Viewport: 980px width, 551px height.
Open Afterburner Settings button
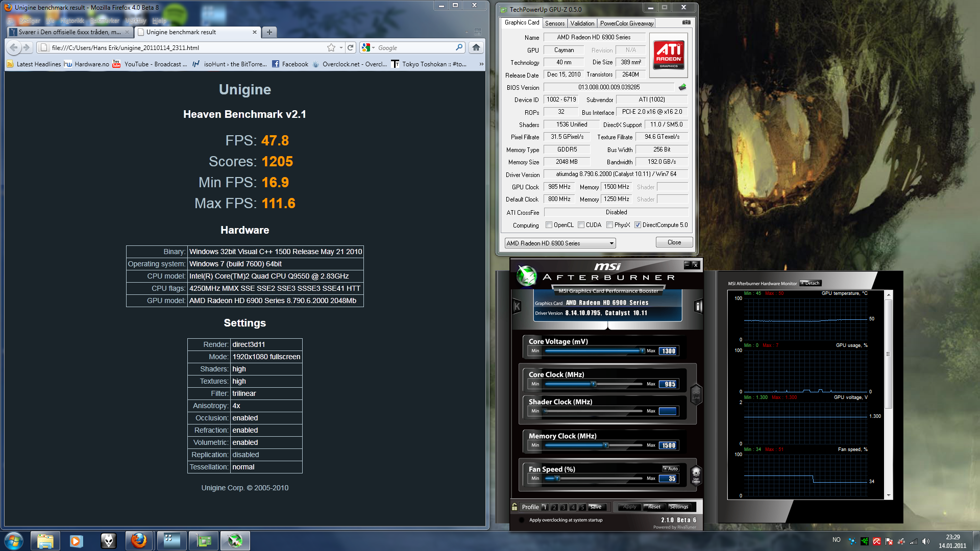pyautogui.click(x=678, y=507)
